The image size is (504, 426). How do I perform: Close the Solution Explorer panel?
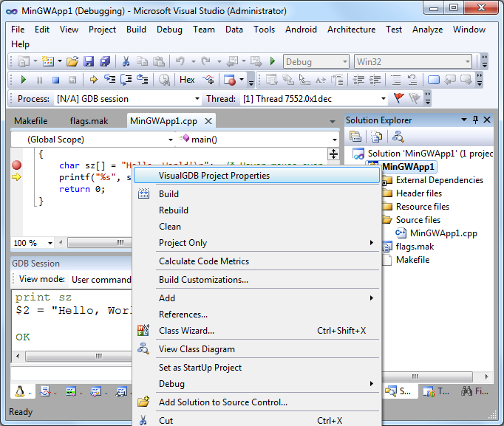click(487, 120)
